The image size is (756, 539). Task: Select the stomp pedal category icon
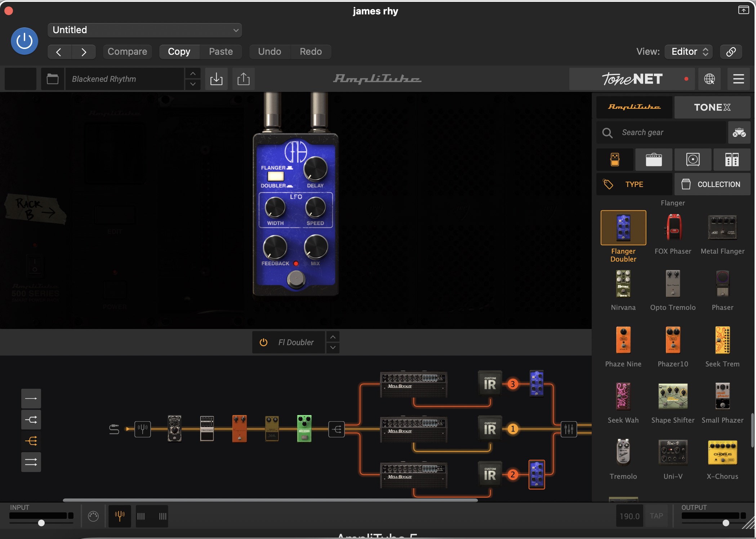(x=615, y=159)
